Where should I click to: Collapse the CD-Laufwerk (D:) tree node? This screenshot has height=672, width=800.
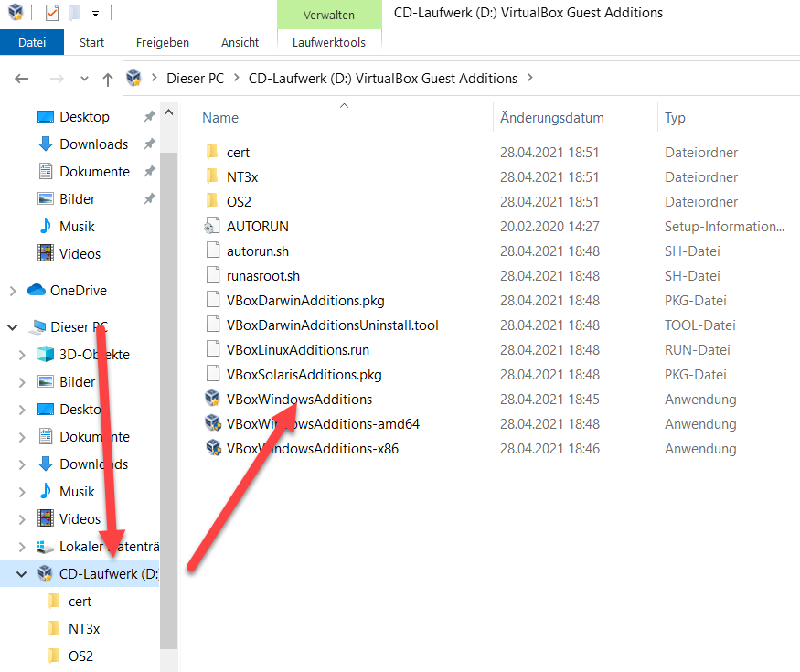[x=21, y=574]
